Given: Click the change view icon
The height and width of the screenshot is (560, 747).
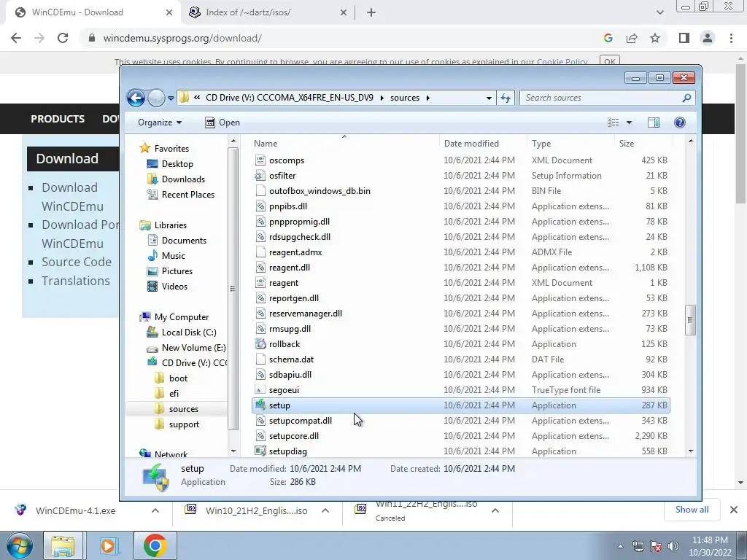Looking at the screenshot, I should [613, 122].
